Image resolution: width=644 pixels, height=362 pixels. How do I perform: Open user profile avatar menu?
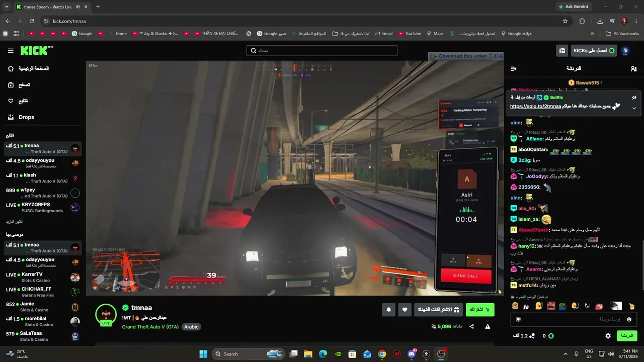pos(626,51)
